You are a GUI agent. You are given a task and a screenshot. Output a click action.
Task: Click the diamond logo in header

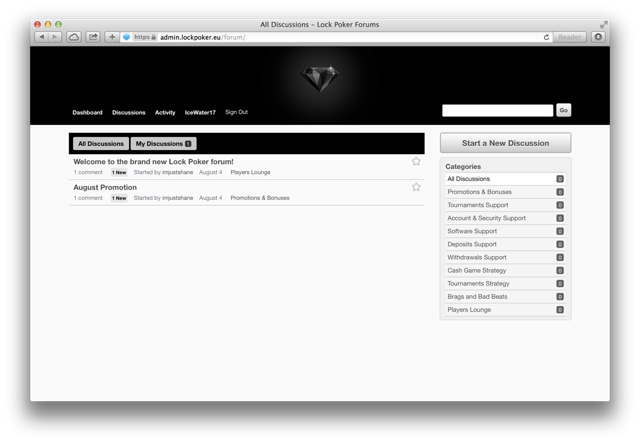pos(320,78)
